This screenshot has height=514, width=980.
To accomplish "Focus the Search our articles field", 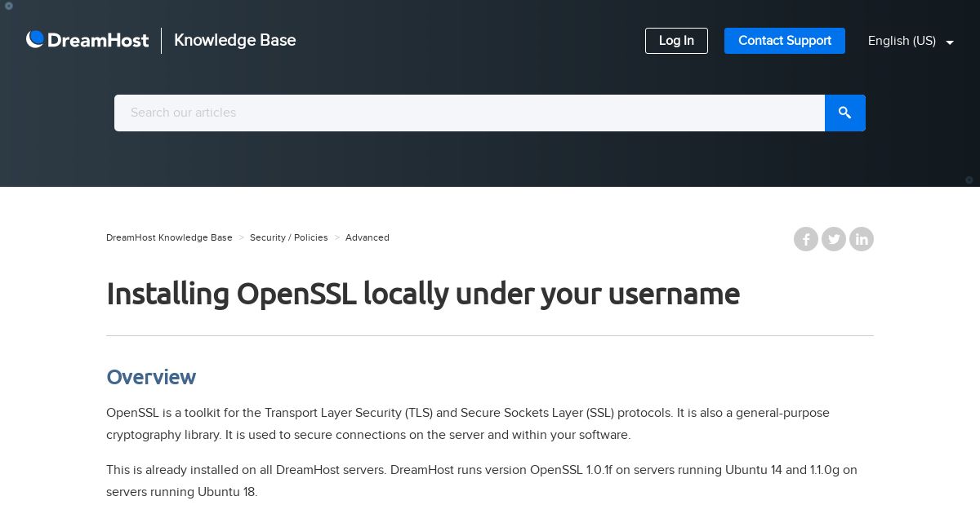I will point(470,113).
